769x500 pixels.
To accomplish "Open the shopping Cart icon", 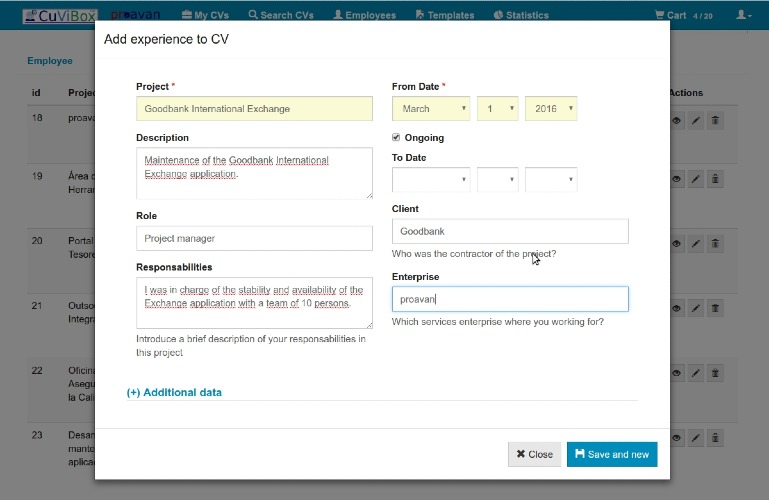I will click(x=659, y=15).
